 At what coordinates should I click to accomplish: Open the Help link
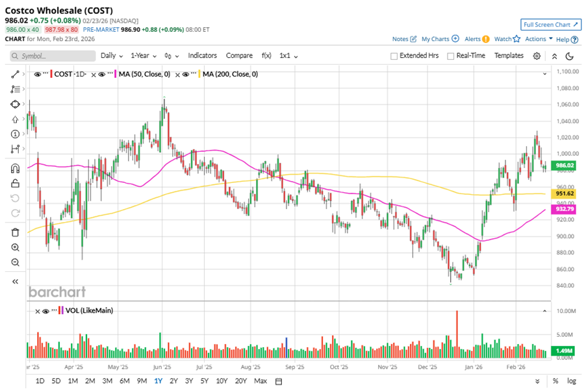[x=567, y=39]
